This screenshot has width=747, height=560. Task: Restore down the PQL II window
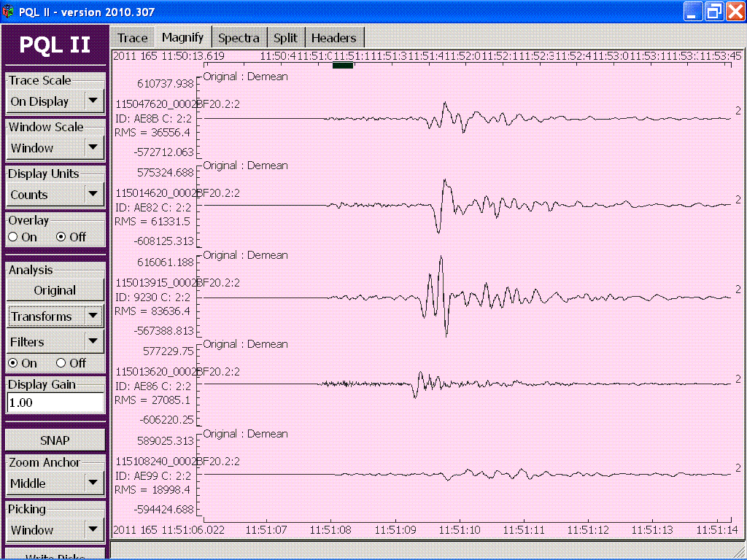coord(713,12)
